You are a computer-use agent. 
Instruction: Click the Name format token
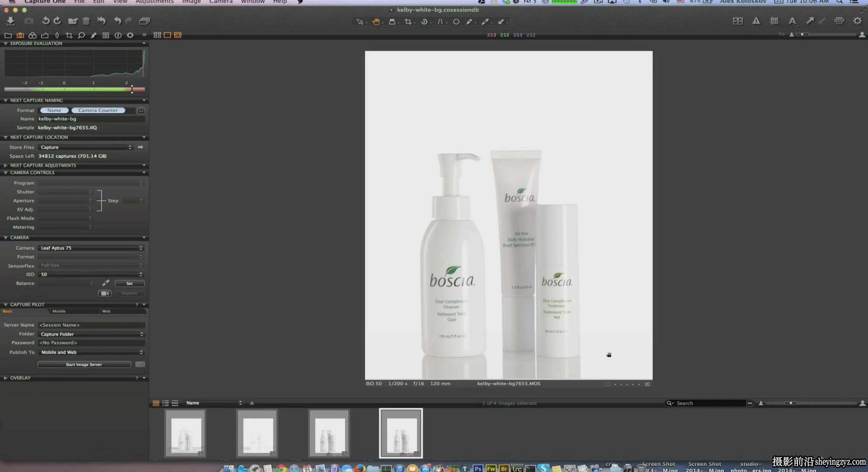tap(54, 111)
